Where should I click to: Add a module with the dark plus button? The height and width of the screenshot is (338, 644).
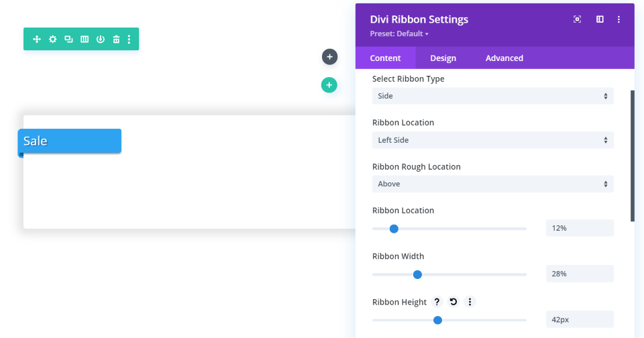pyautogui.click(x=329, y=57)
